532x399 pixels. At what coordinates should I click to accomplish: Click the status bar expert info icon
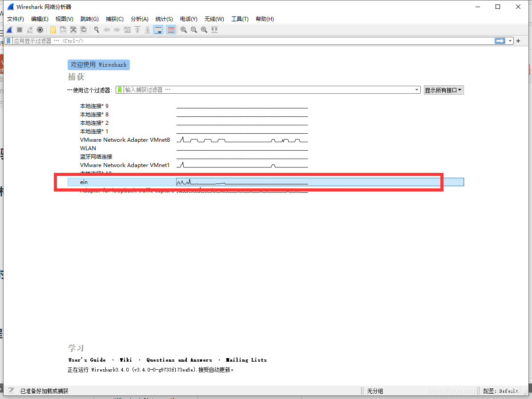11,391
